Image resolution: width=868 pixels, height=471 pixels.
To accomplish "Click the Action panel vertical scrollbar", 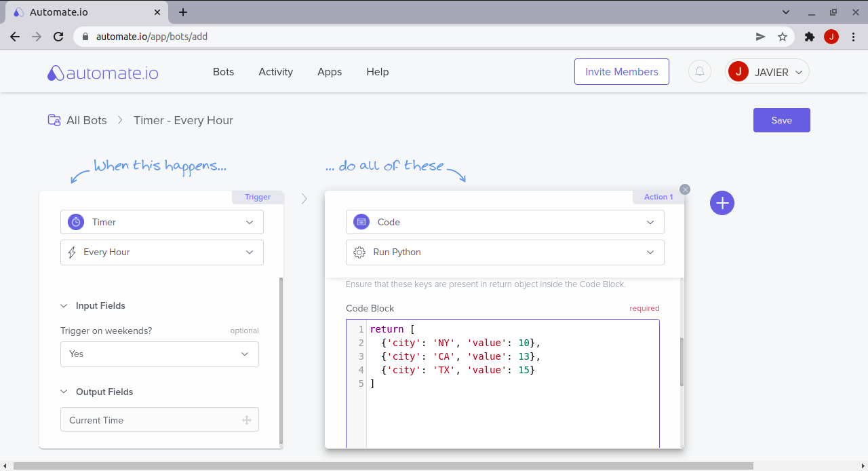I will (x=682, y=362).
